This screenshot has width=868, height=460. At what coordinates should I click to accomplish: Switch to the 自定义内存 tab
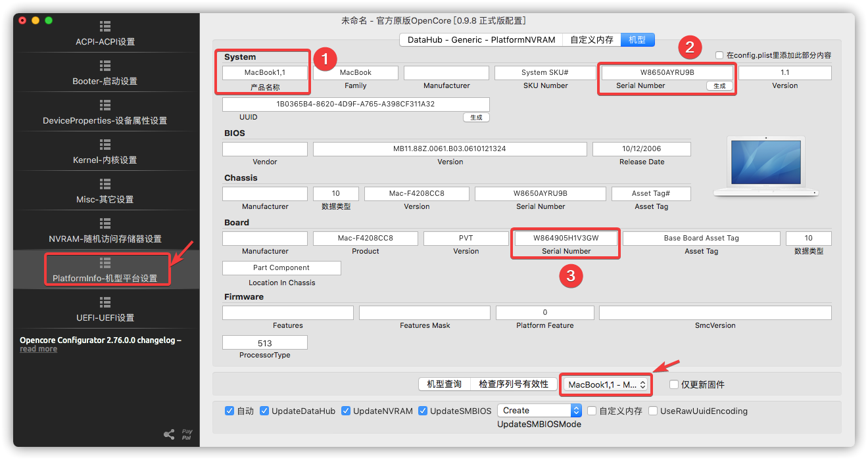[x=591, y=39]
